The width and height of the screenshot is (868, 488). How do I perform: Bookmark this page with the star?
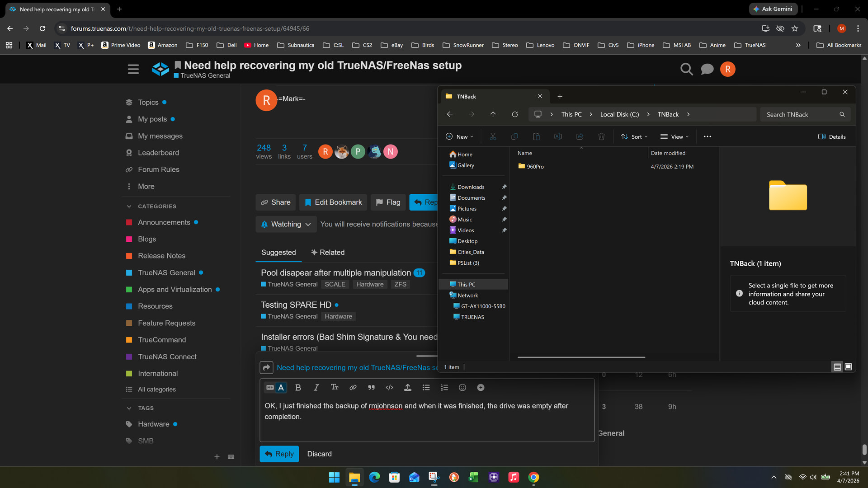tap(795, 28)
